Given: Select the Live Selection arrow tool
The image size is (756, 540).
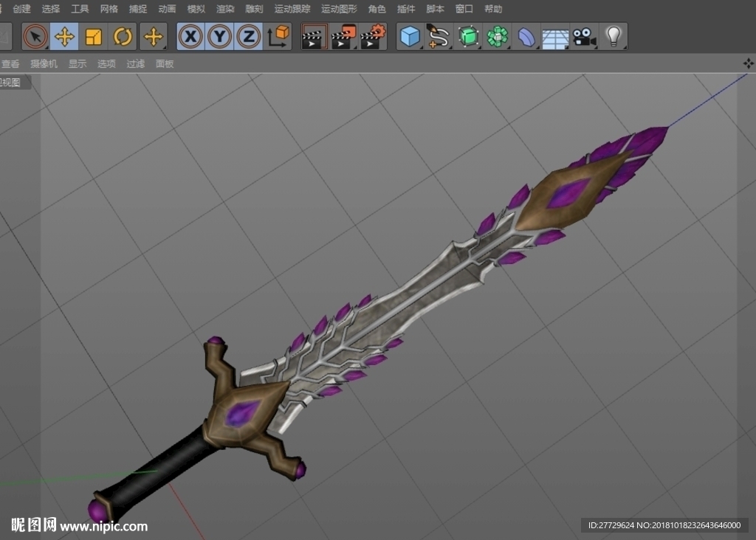Looking at the screenshot, I should pos(35,37).
